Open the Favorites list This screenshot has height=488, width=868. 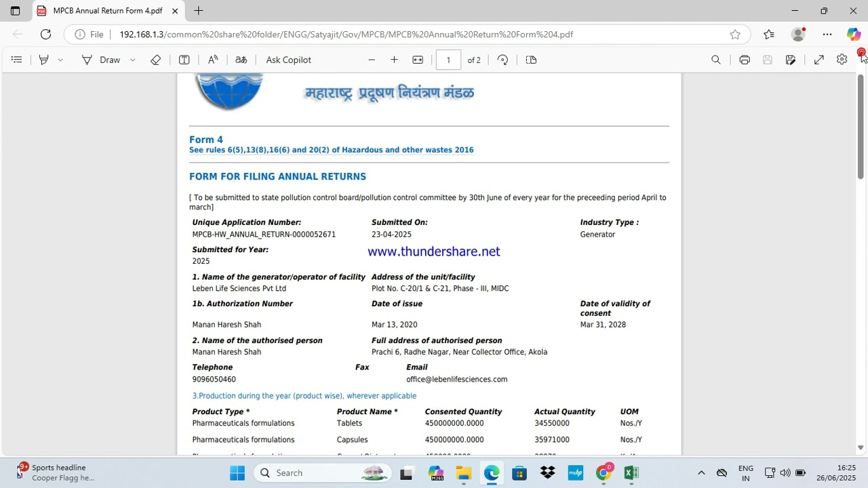tap(768, 35)
